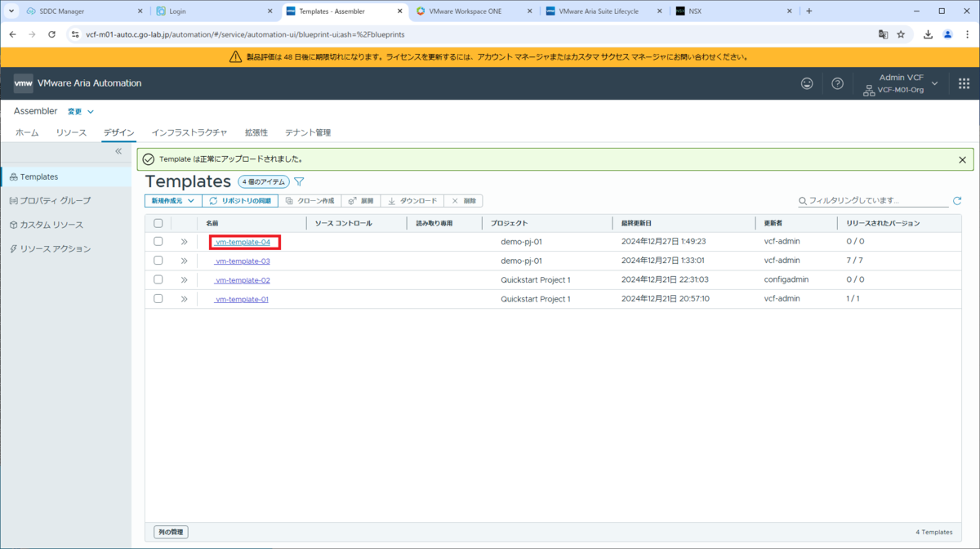The image size is (980, 549).
Task: Open the vm-template-04 link
Action: (243, 242)
